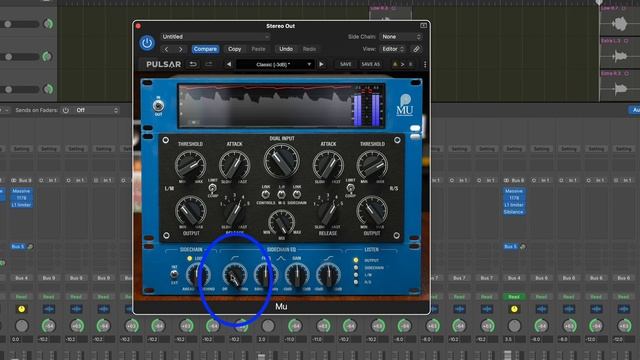
Task: Select Sidechain in the Listen section
Action: click(x=356, y=268)
